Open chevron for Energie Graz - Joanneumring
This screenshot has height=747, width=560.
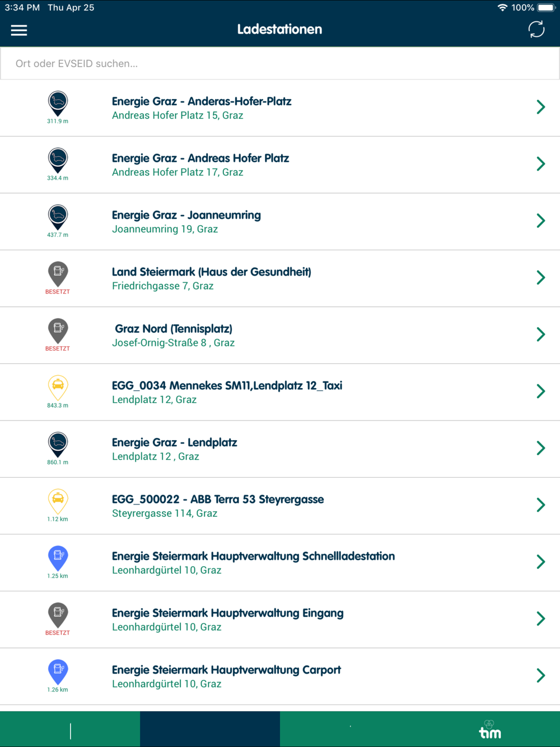click(540, 221)
